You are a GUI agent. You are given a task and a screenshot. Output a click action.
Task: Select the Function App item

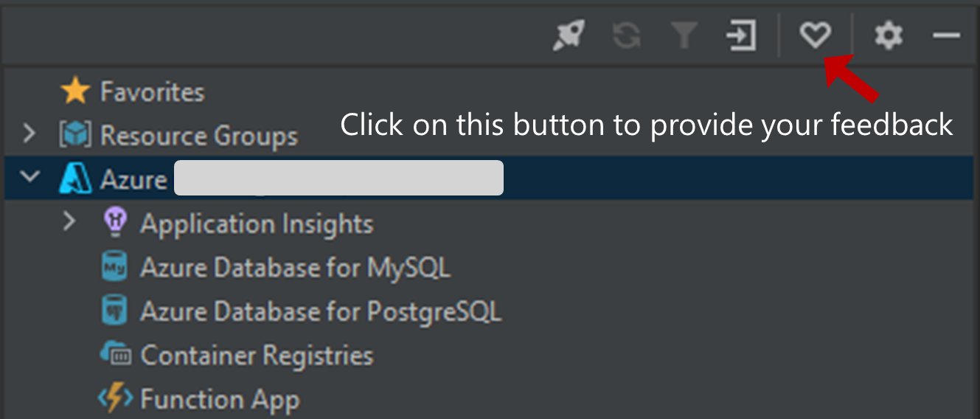(x=220, y=399)
